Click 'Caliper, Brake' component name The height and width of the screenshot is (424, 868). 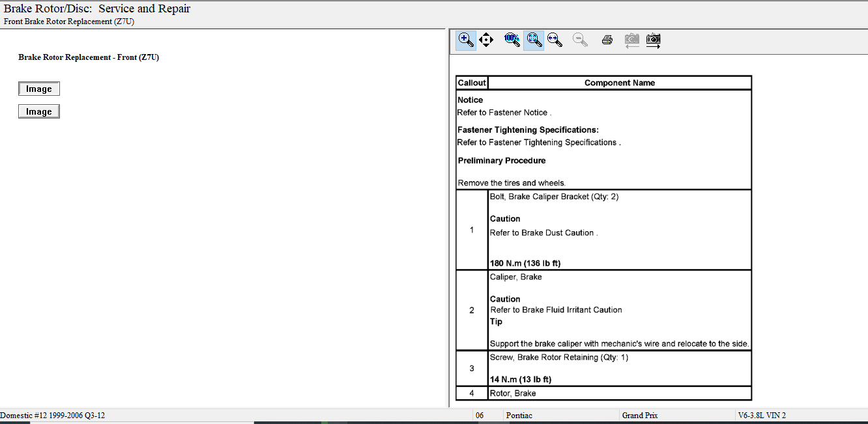(516, 277)
